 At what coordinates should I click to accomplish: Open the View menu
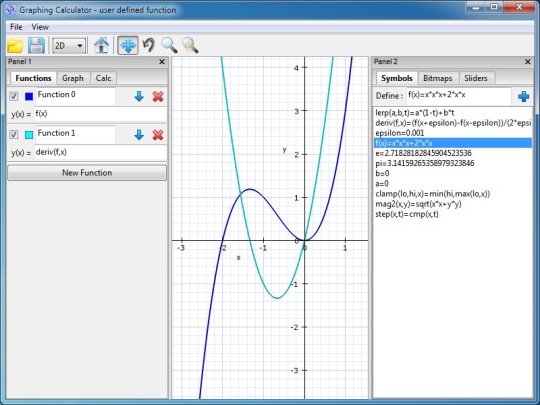pyautogui.click(x=40, y=27)
